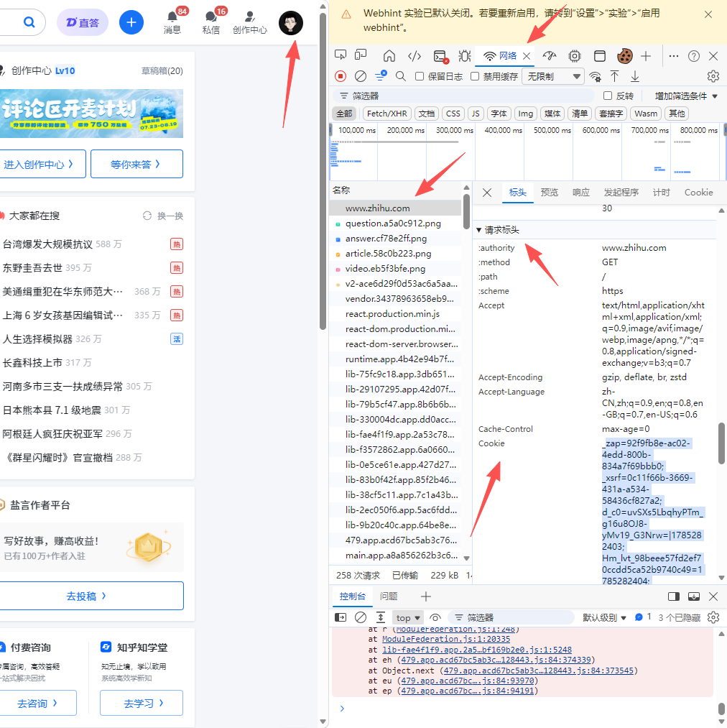Open DevTools help question icon
This screenshot has height=728, width=727.
tap(694, 56)
